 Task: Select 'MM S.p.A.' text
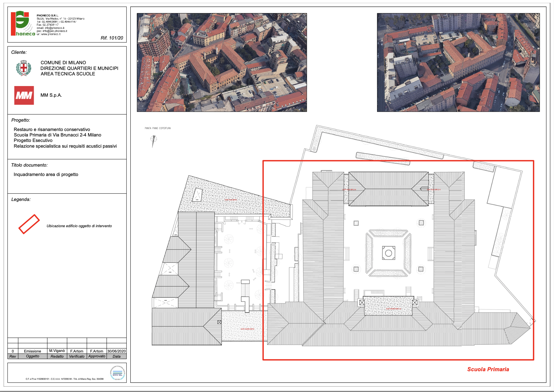tap(51, 95)
